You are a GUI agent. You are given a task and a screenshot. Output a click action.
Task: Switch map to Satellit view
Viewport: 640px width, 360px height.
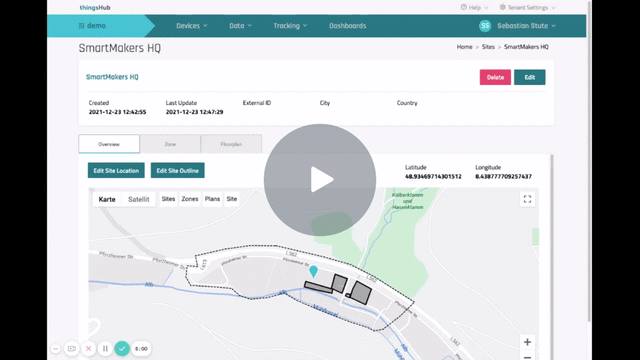click(139, 199)
